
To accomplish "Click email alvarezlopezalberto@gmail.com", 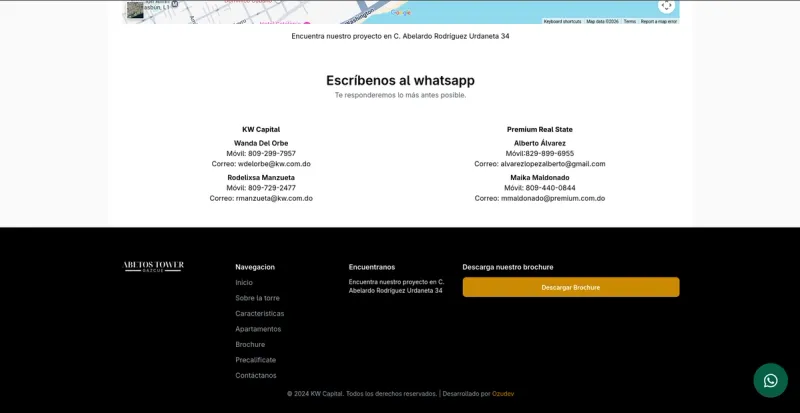I will (x=553, y=164).
